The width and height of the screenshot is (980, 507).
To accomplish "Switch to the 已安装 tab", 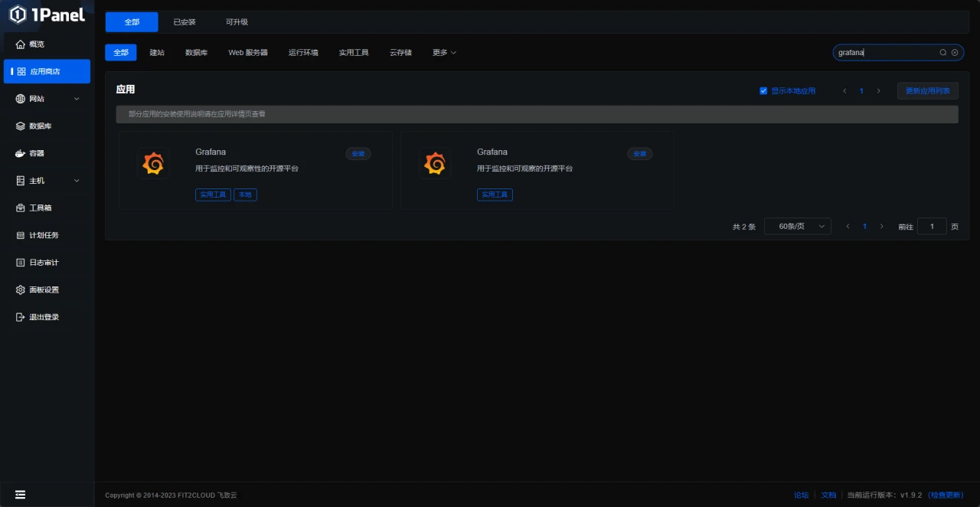I will (x=184, y=22).
